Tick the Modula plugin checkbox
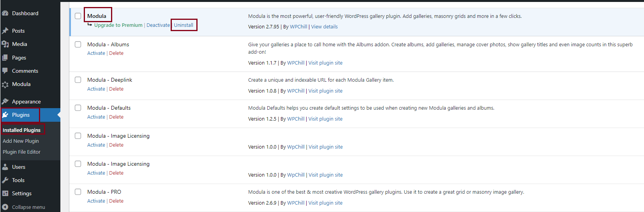 pos(78,16)
